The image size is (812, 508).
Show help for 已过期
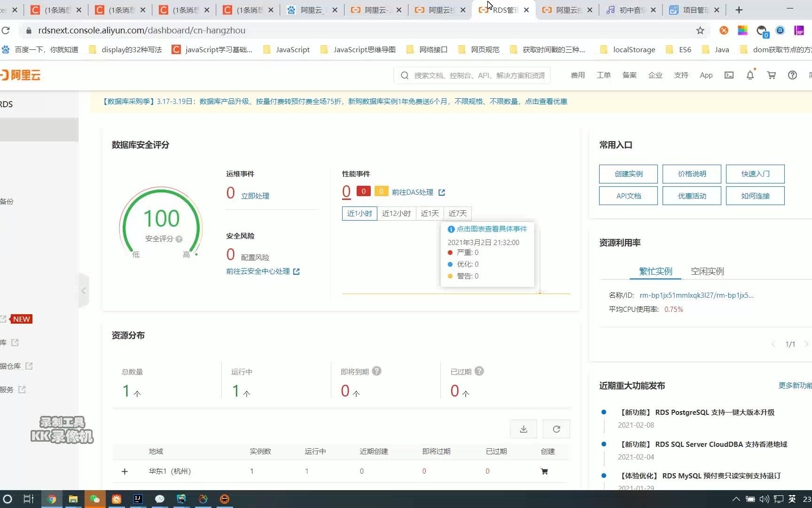coord(479,371)
